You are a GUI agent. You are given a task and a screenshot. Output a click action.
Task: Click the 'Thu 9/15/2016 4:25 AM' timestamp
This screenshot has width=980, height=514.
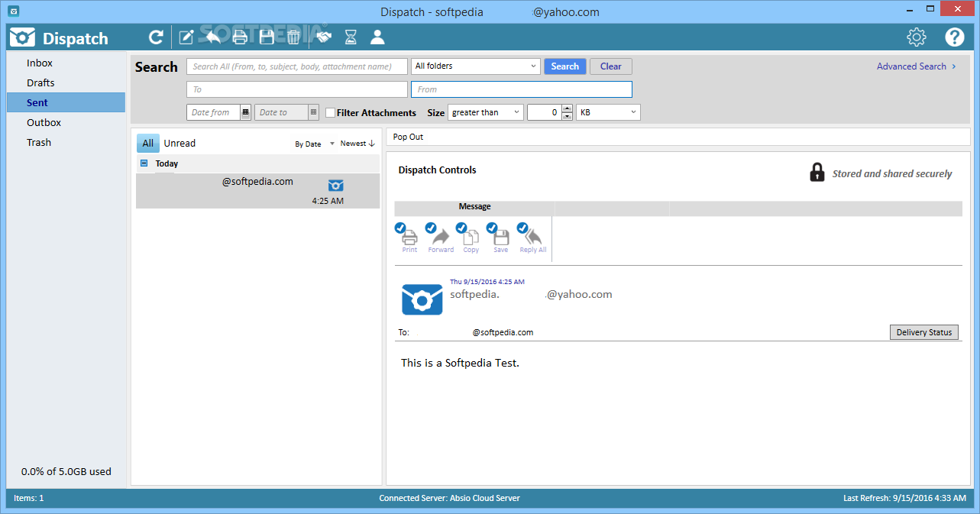coord(487,282)
